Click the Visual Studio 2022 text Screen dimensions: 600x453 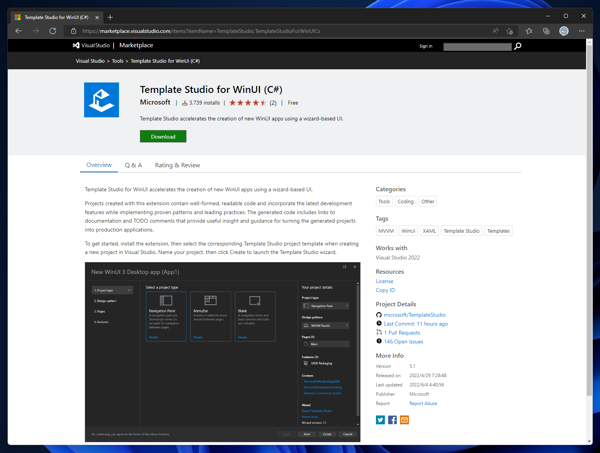coord(398,257)
